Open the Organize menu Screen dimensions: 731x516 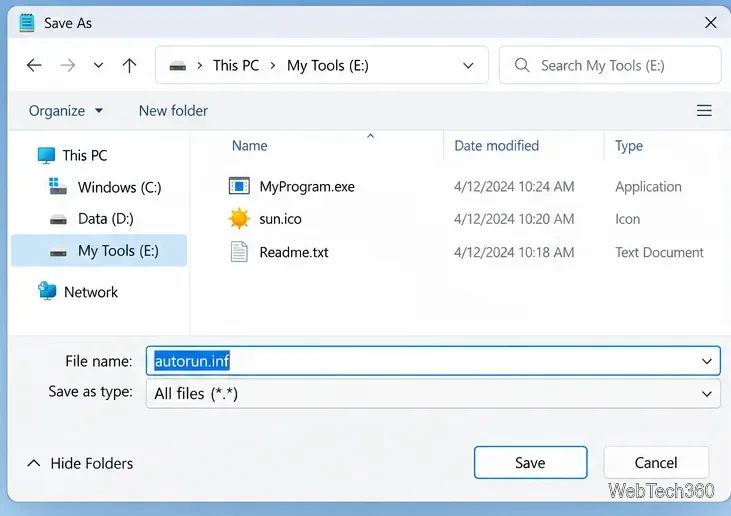[66, 111]
